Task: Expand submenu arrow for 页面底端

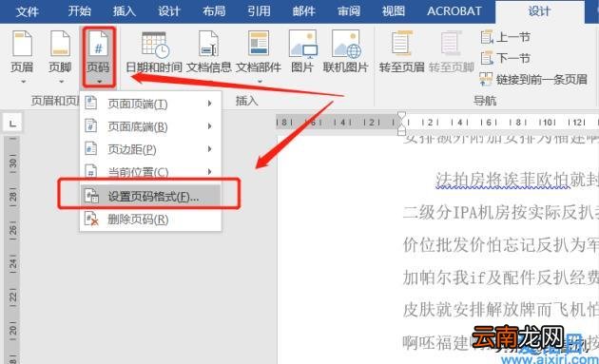Action: click(x=210, y=126)
